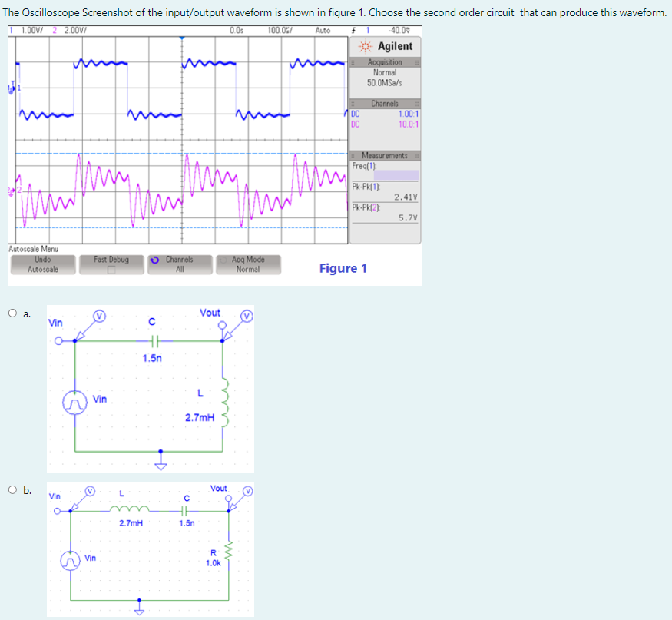The width and height of the screenshot is (672, 620).
Task: Open the Channels panel header
Action: [x=384, y=103]
